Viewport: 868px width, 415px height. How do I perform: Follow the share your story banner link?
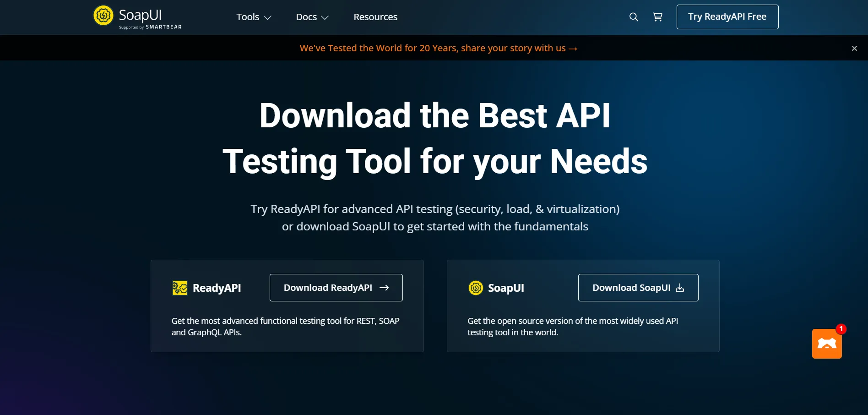(x=438, y=48)
